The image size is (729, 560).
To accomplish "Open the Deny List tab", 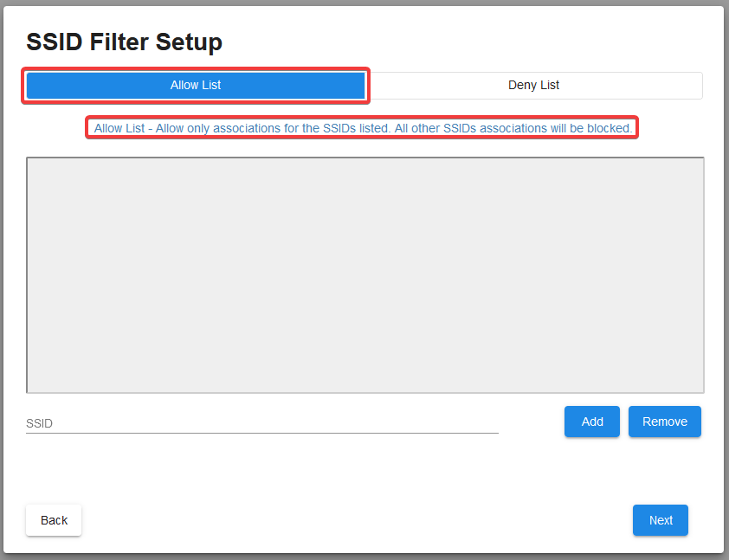I will pos(533,86).
